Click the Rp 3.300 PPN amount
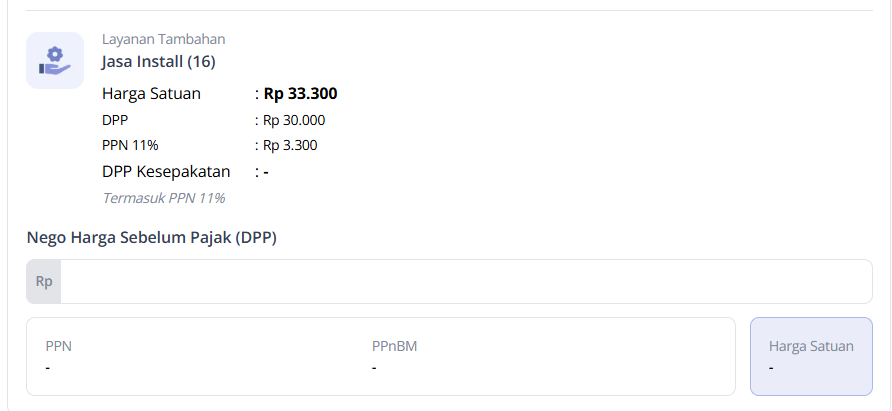 tap(290, 145)
